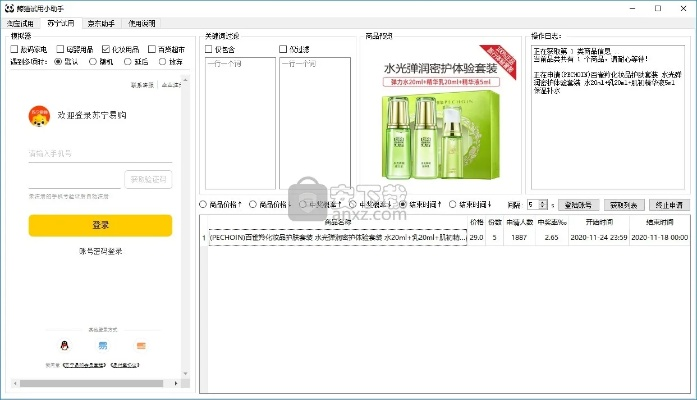Open the 联系客服 link at the top
The width and height of the screenshot is (697, 400).
(x=142, y=85)
